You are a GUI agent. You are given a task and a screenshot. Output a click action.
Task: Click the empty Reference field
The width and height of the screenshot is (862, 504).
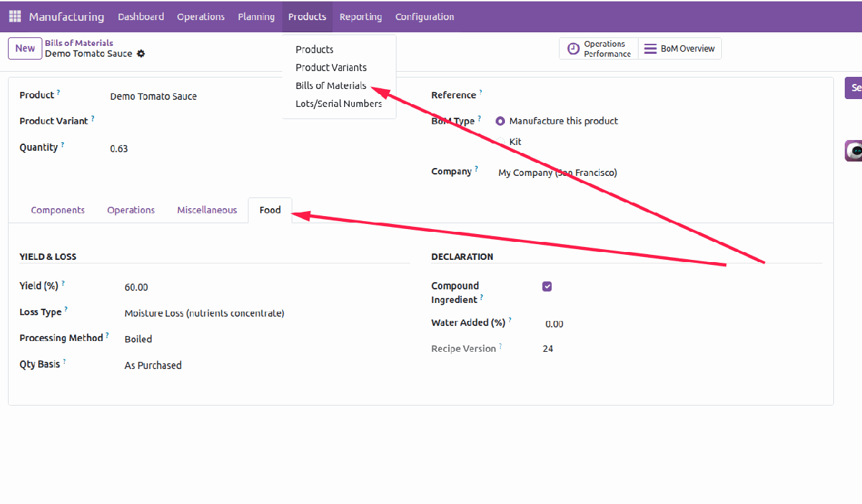pos(659,96)
